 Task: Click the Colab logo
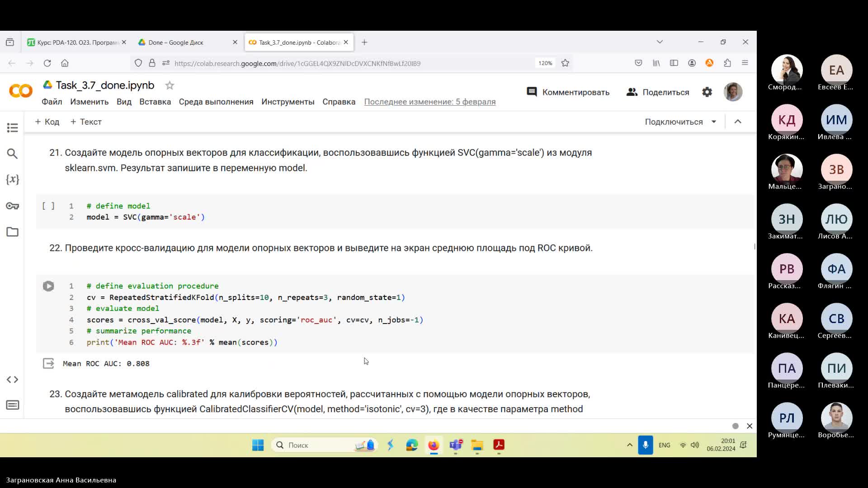21,91
